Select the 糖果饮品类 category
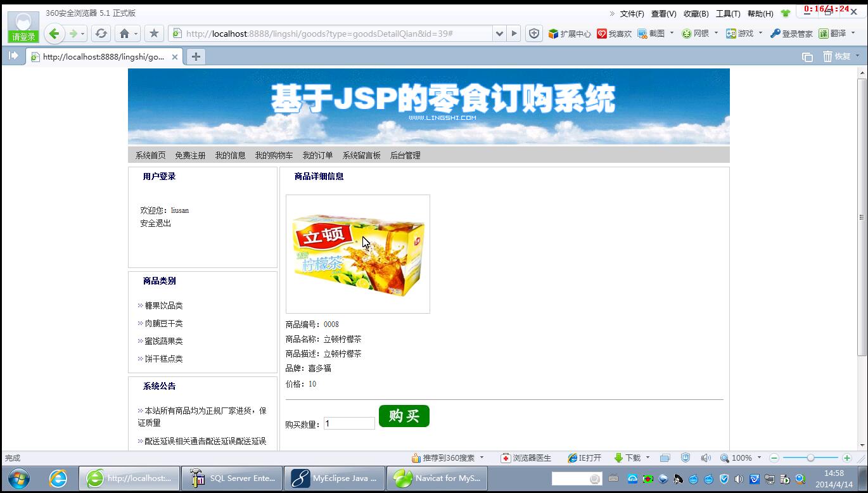The height and width of the screenshot is (493, 868). tap(163, 305)
